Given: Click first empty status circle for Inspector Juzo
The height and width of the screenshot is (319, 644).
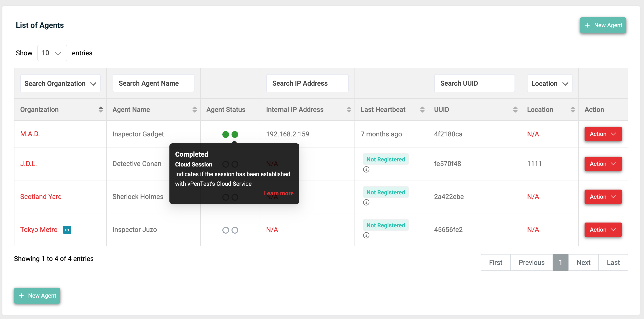Looking at the screenshot, I should coord(225,230).
